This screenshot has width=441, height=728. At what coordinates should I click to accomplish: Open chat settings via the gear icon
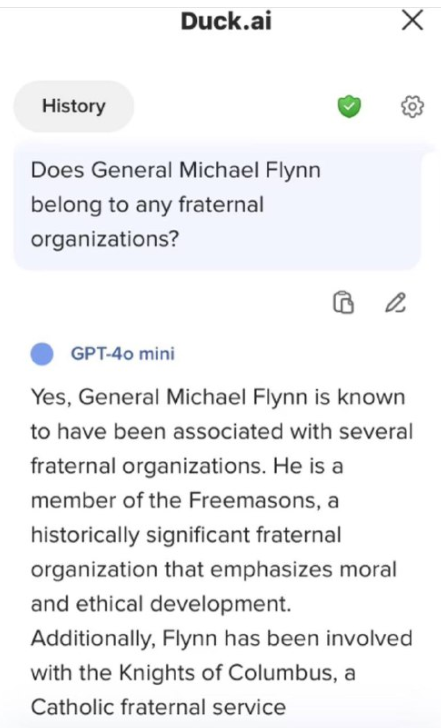(x=412, y=106)
